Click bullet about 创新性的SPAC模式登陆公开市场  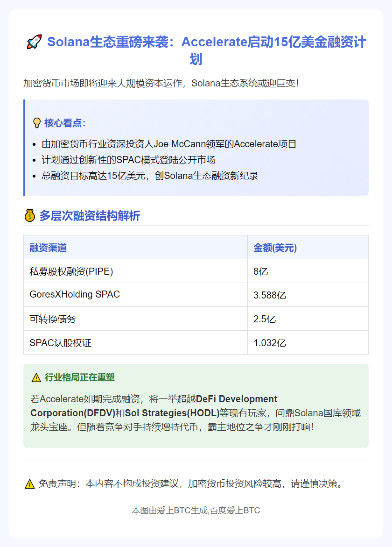tap(129, 160)
